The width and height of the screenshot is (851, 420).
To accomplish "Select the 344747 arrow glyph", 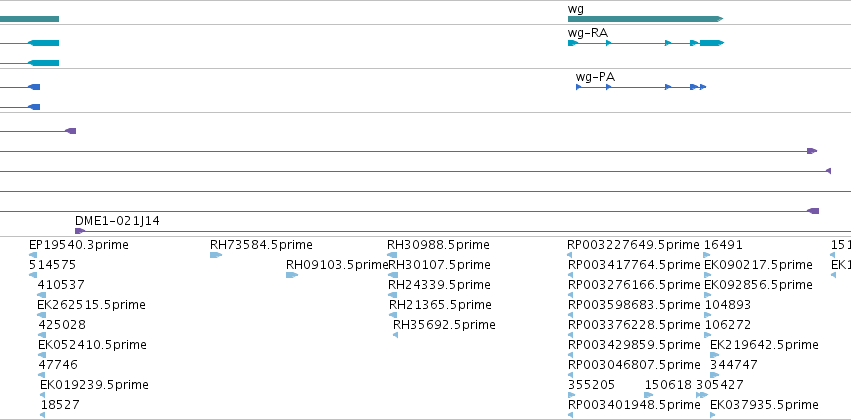I will [714, 375].
